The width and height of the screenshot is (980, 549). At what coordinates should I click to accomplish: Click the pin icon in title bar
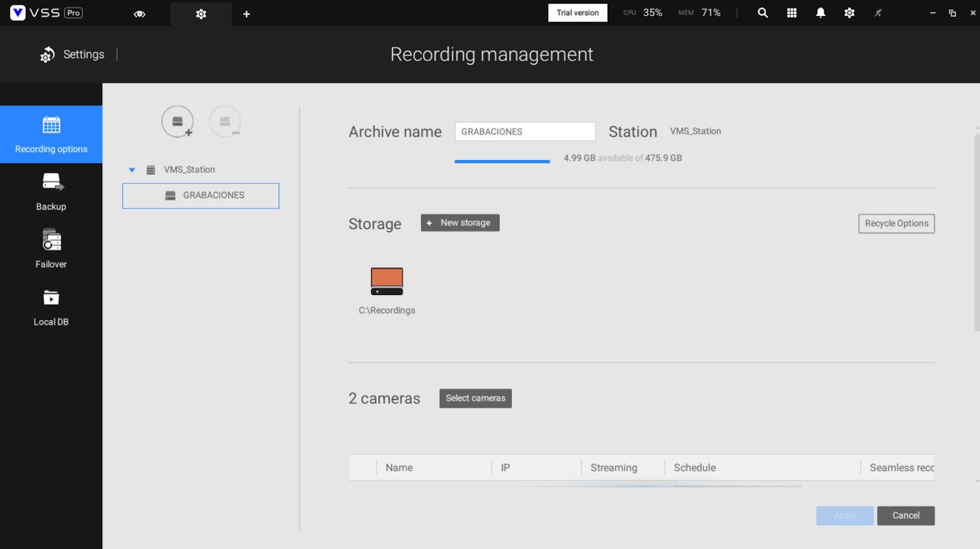coord(878,13)
